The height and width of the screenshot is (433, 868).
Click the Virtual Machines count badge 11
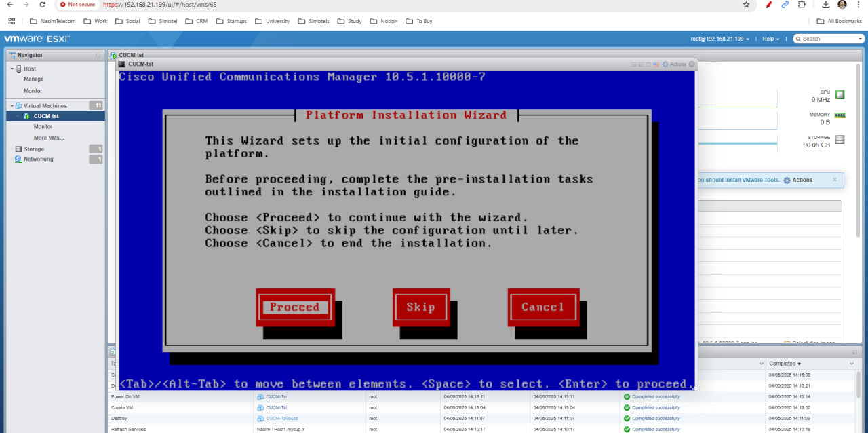tap(96, 105)
